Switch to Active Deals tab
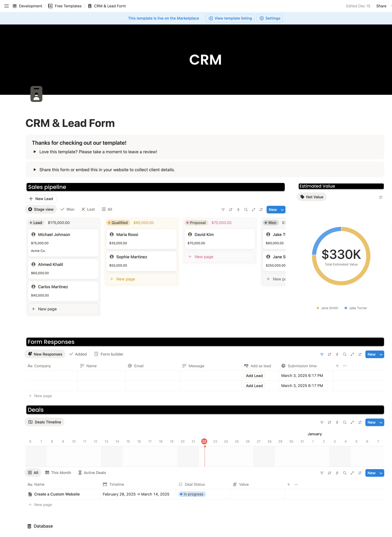Screen dimensions: 392x537 coord(92,472)
